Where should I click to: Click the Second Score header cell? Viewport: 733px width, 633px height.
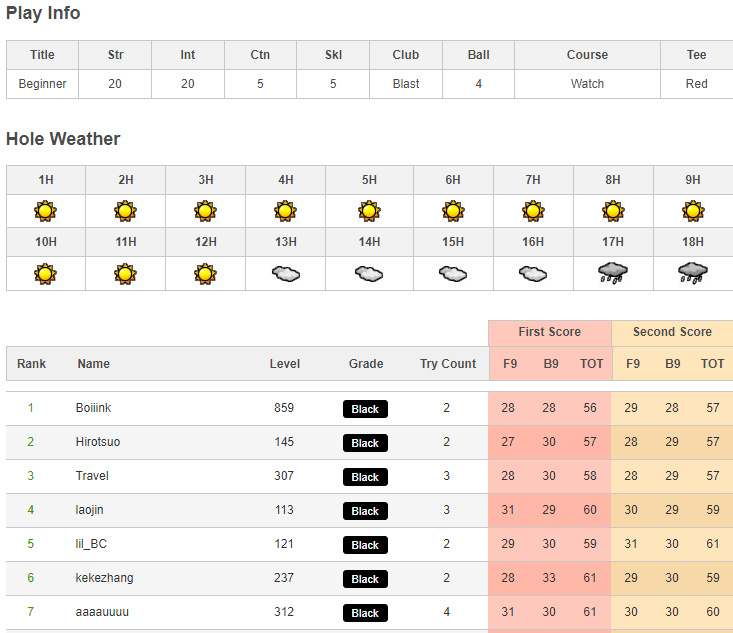point(672,332)
